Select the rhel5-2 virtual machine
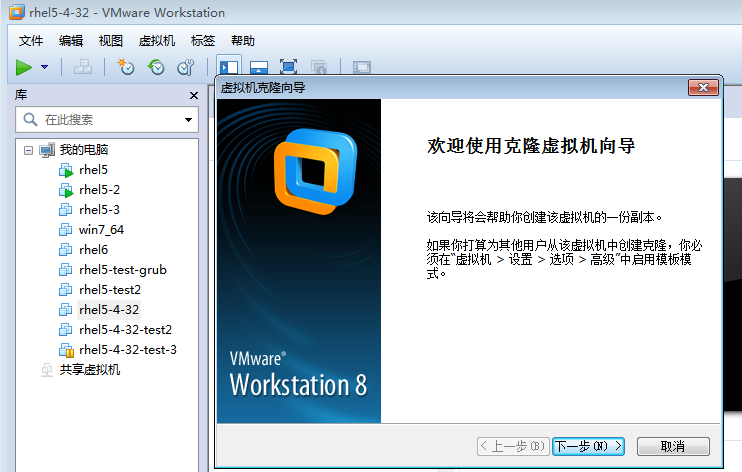 click(99, 190)
